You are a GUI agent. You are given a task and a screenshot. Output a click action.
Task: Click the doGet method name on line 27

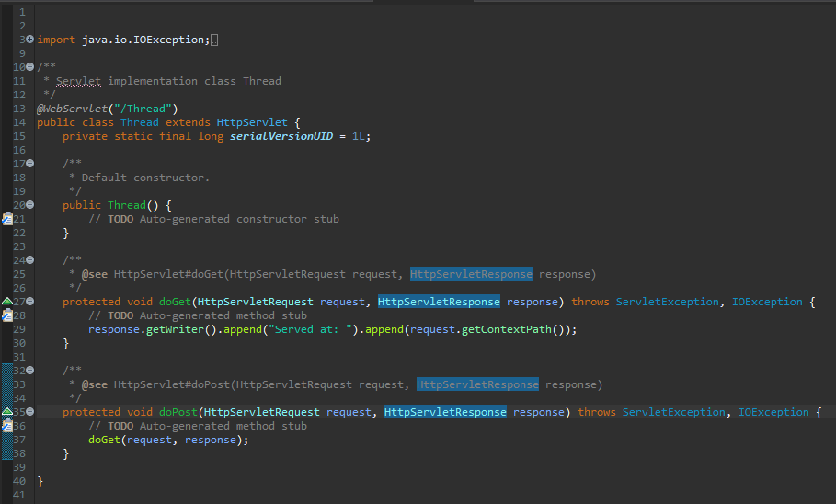[x=175, y=302]
